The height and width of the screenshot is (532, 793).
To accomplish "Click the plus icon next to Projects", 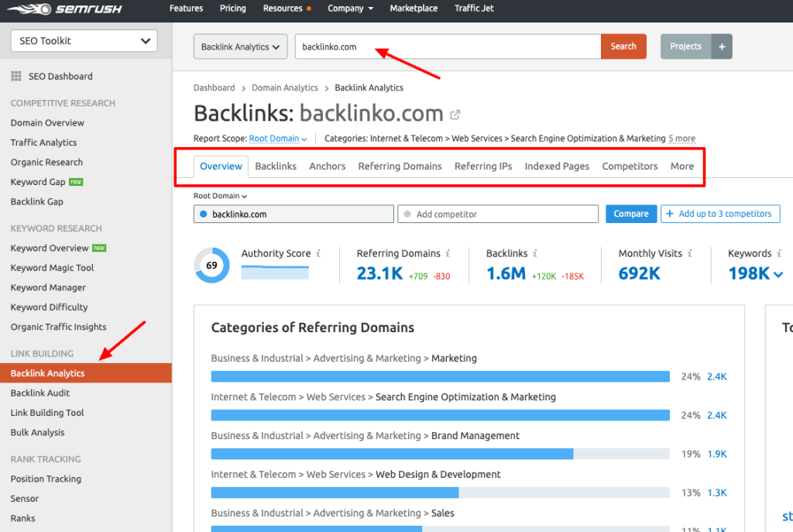I will click(x=722, y=46).
